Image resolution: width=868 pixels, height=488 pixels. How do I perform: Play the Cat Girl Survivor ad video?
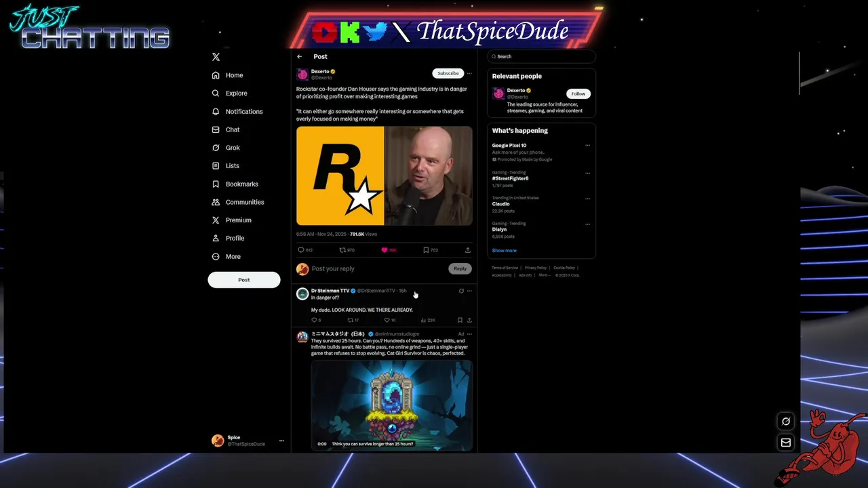click(x=392, y=405)
